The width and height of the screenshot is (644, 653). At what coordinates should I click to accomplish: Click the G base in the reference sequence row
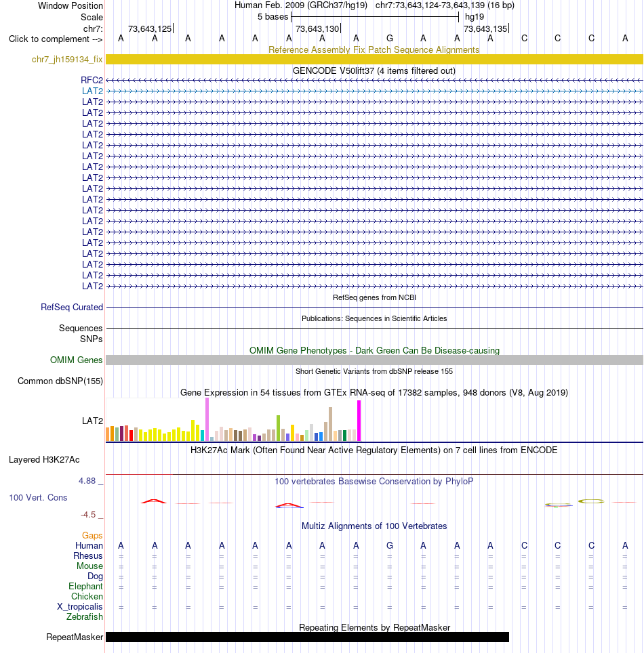389,39
